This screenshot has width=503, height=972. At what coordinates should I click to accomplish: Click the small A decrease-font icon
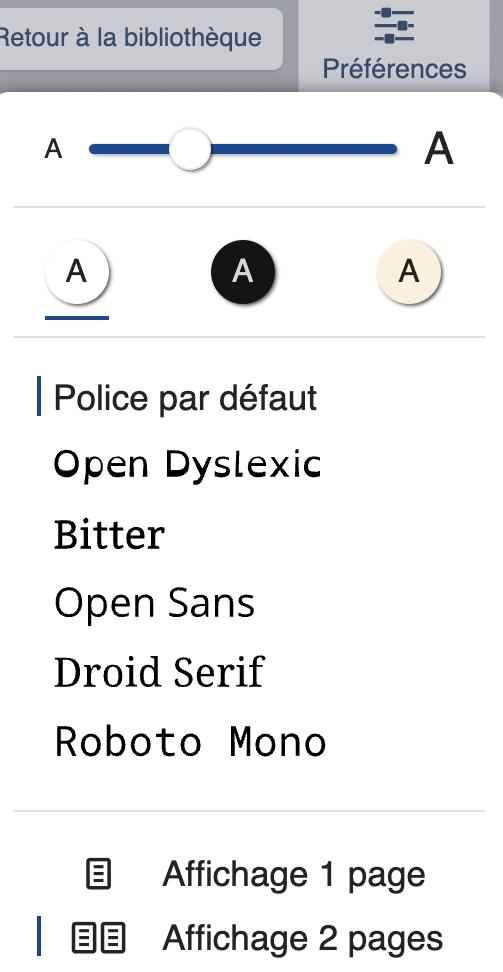[53, 149]
